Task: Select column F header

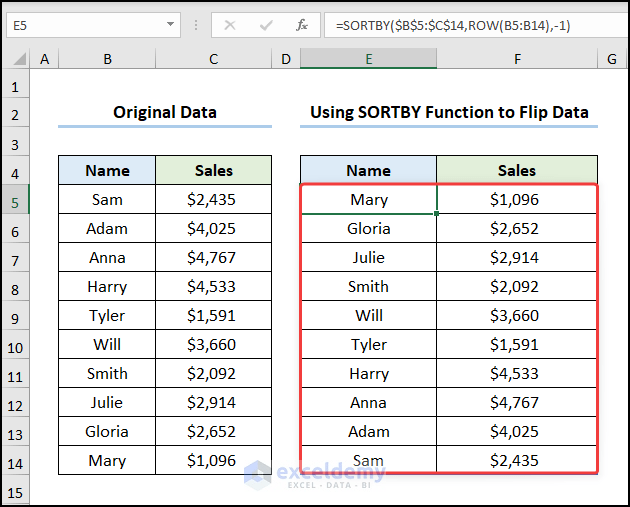Action: tap(517, 59)
